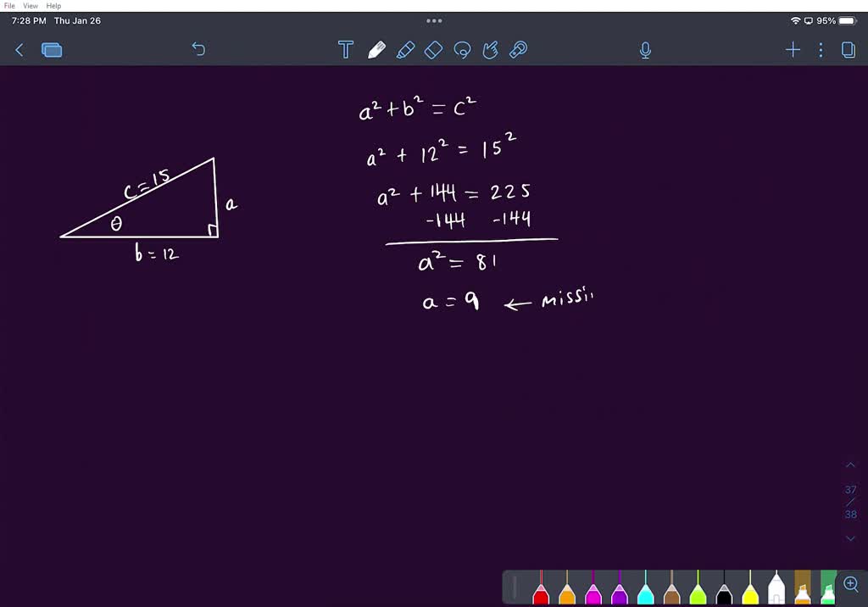868x607 pixels.
Task: Navigate to next page with down chevron
Action: [850, 537]
